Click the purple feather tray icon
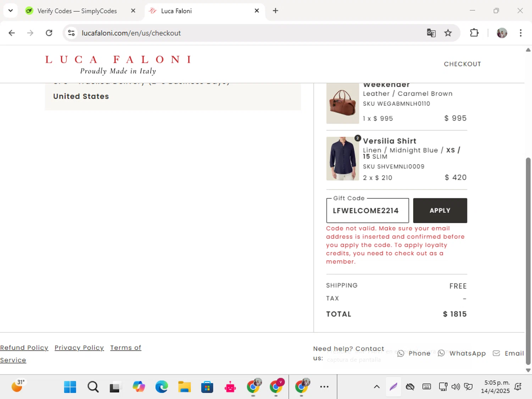Screen dimensions: 532x399 click(x=393, y=387)
